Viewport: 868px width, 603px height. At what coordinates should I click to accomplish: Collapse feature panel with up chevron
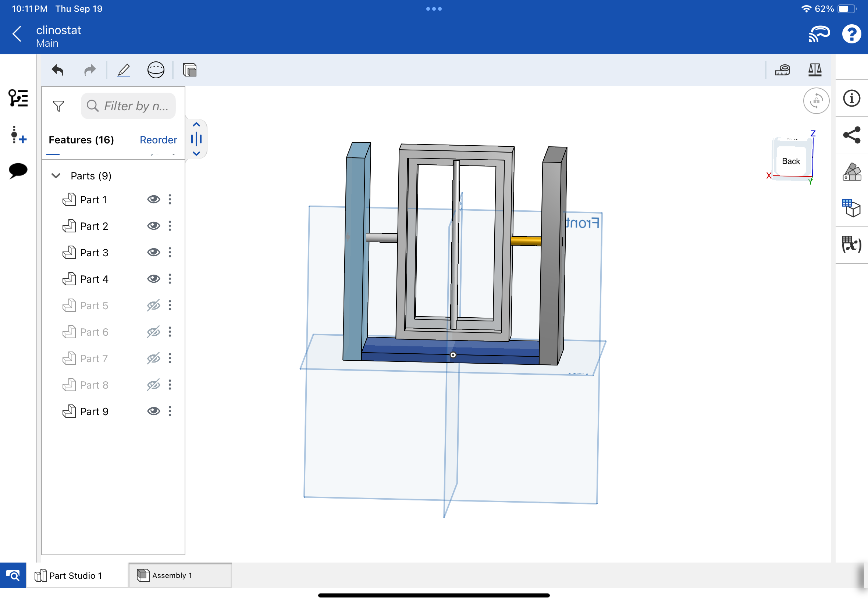(x=196, y=125)
